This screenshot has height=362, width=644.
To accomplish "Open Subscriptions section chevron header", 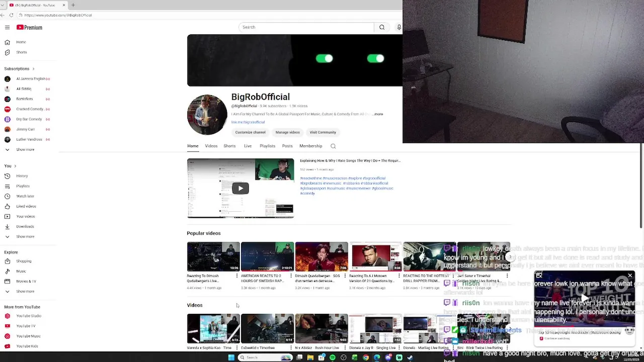I will (20, 69).
